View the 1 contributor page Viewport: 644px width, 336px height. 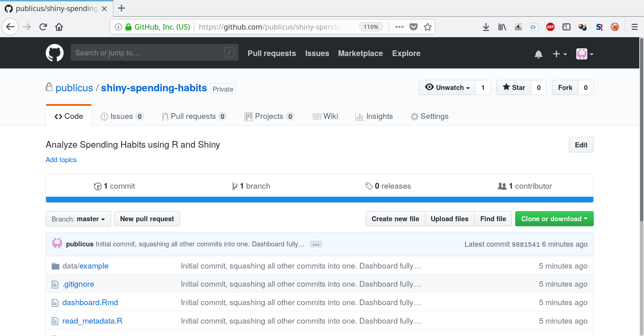pyautogui.click(x=525, y=186)
